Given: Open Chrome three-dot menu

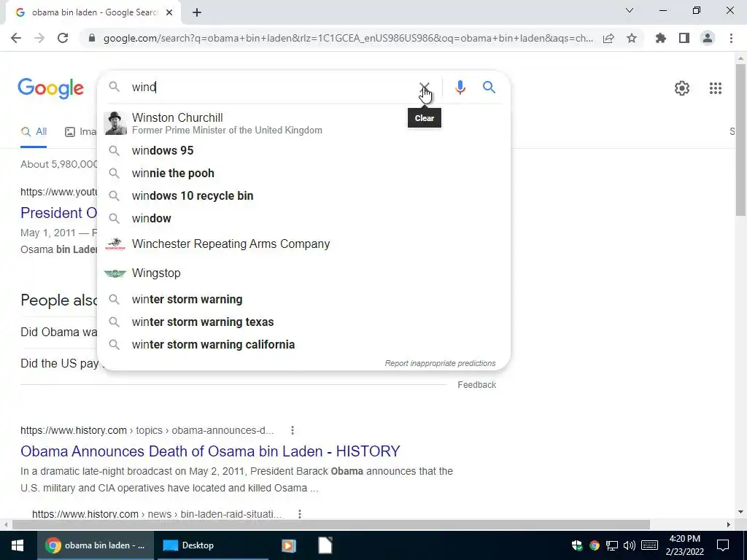Looking at the screenshot, I should coord(731,38).
